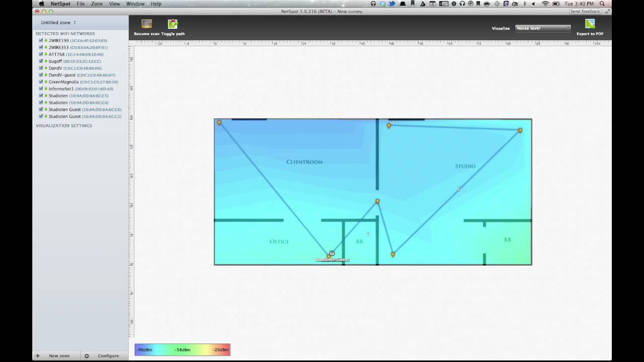
Task: Click the Office label on the floor plan
Action: coord(279,241)
